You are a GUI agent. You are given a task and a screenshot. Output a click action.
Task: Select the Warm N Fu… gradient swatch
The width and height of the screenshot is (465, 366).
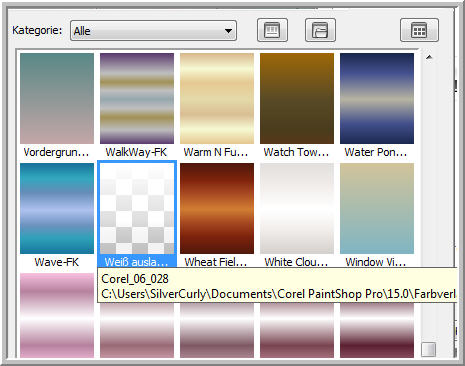(217, 98)
